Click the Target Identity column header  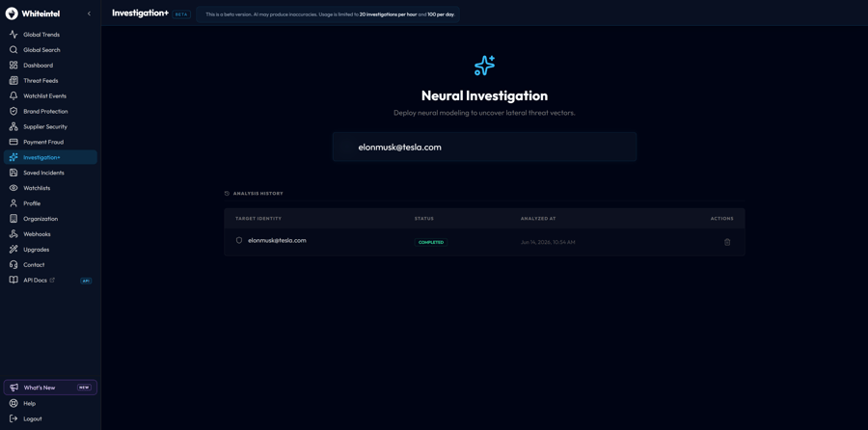pos(258,219)
